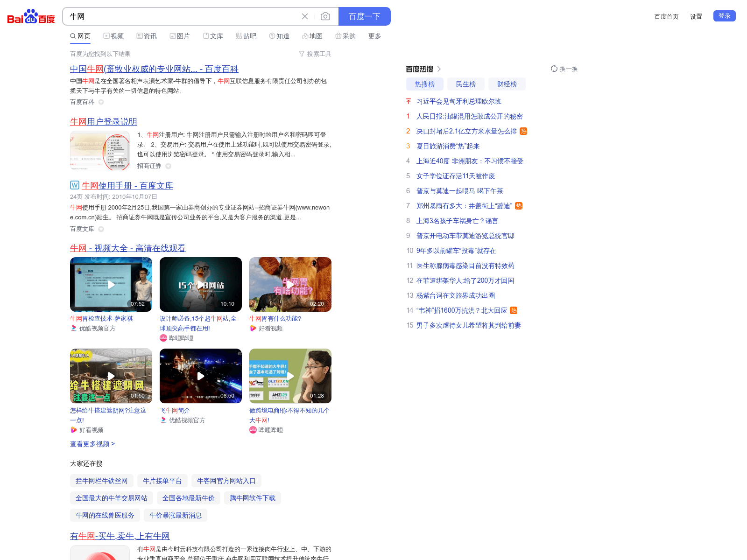Click 热 badge beside 决口封堵 item
Image resolution: width=747 pixels, height=560 pixels.
[523, 131]
